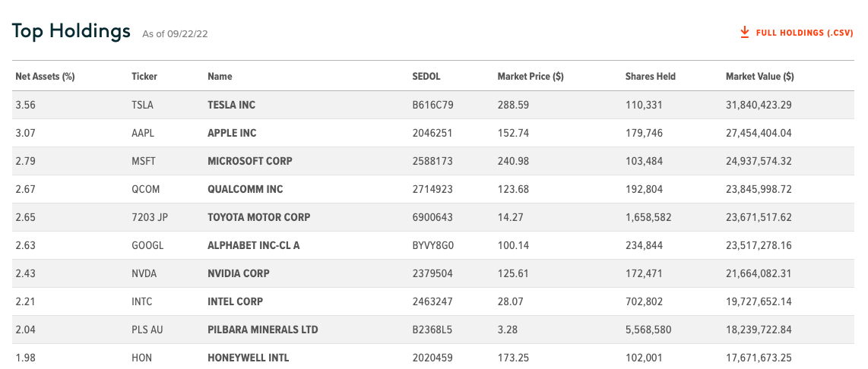This screenshot has width=868, height=369.
Task: Click the Market Value ($) column header
Action: (759, 77)
